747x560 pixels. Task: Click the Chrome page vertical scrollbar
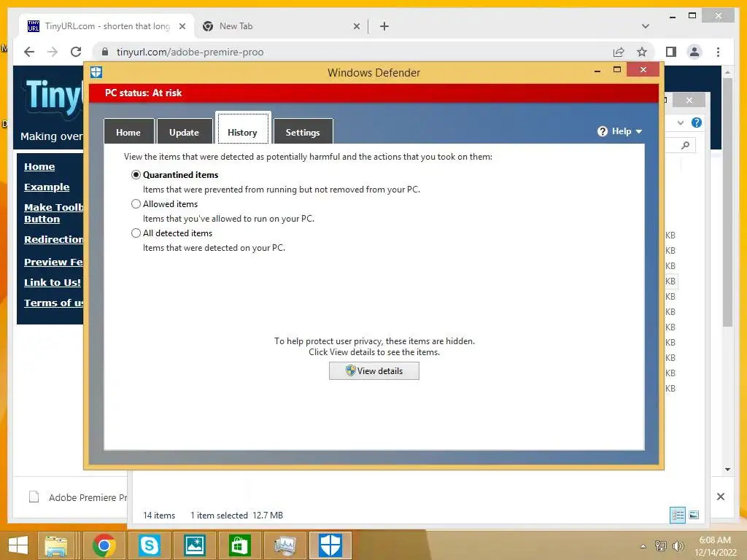pyautogui.click(x=727, y=203)
